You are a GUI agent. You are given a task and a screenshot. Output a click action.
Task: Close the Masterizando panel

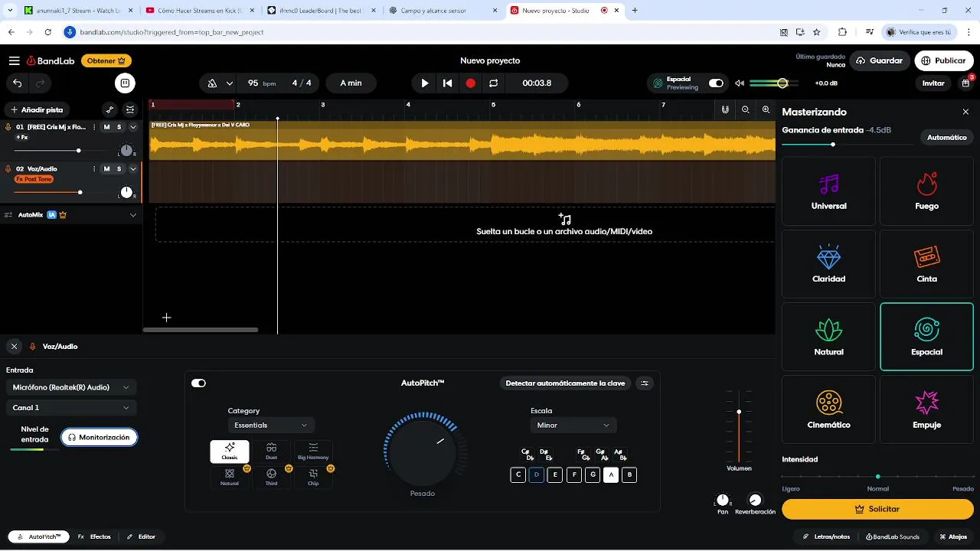click(x=965, y=112)
